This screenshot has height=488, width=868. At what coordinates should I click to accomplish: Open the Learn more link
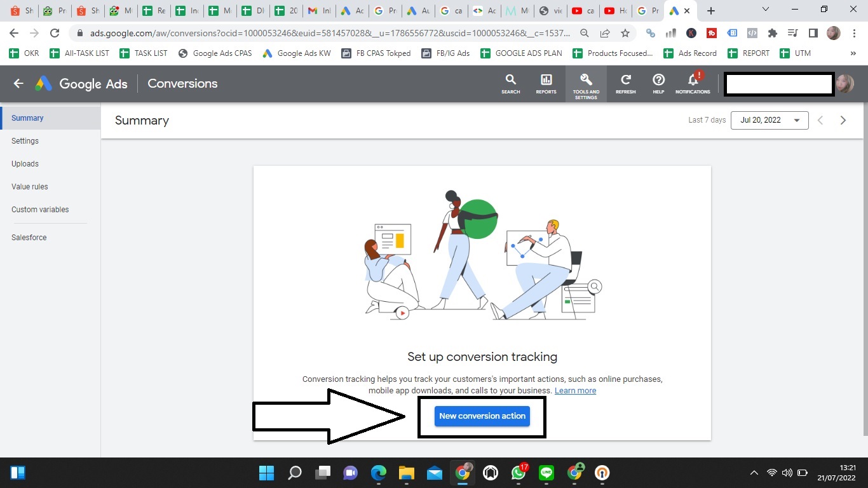pyautogui.click(x=575, y=390)
